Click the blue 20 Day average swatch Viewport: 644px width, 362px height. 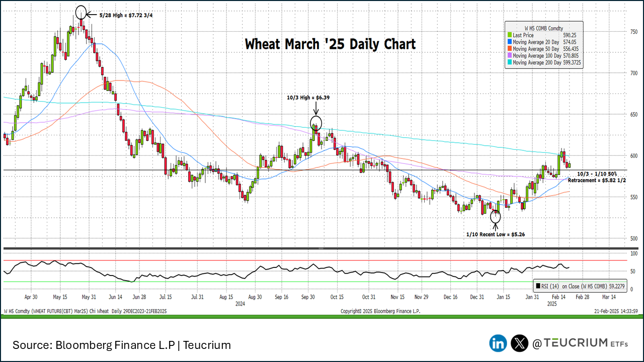(509, 42)
